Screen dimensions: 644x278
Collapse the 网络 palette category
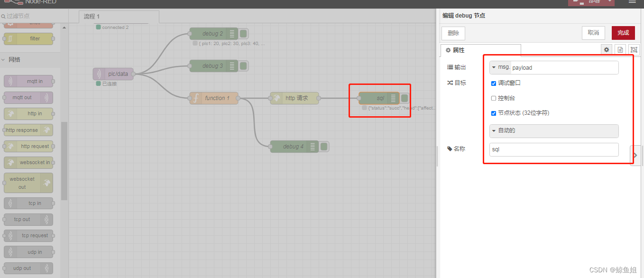click(x=14, y=60)
